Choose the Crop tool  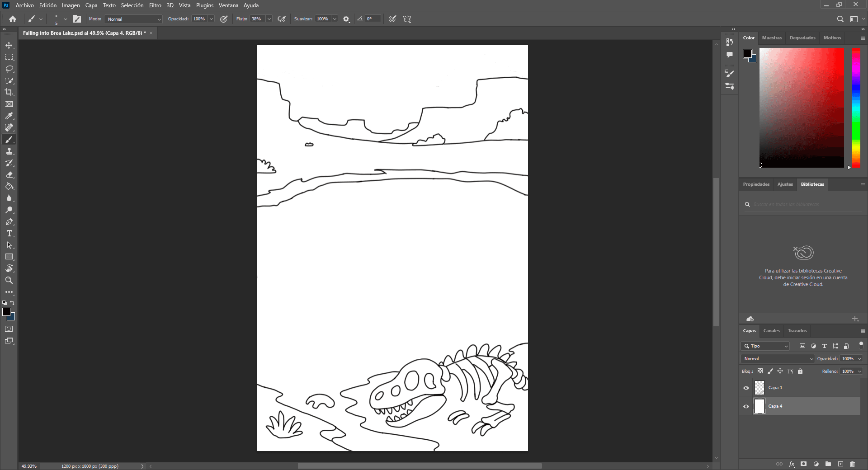[x=9, y=92]
